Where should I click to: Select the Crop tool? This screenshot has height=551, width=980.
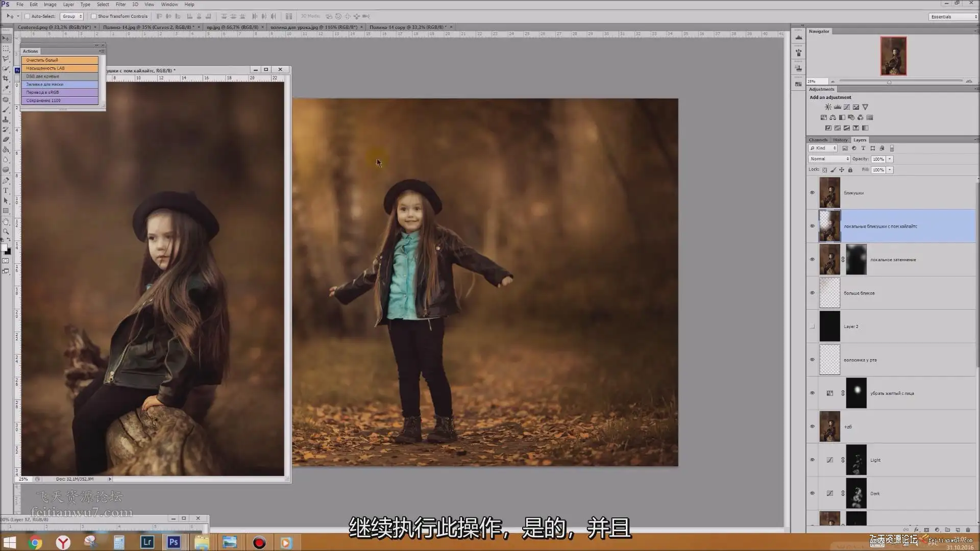[6, 79]
